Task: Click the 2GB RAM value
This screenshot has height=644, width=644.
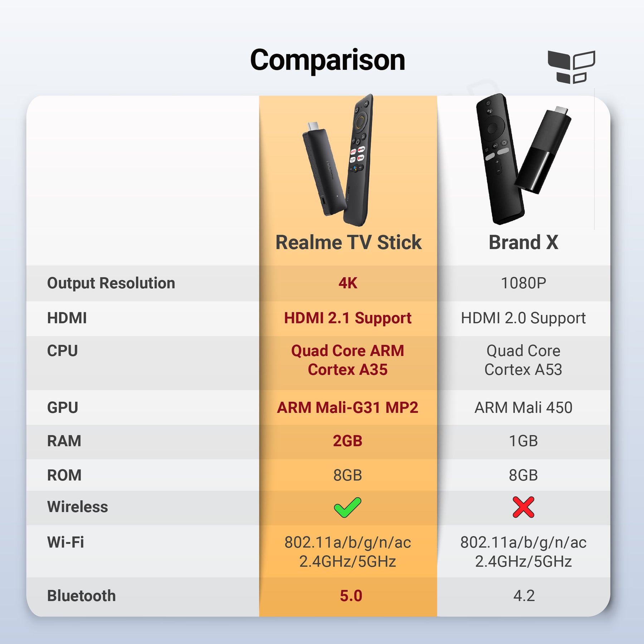Action: point(348,441)
